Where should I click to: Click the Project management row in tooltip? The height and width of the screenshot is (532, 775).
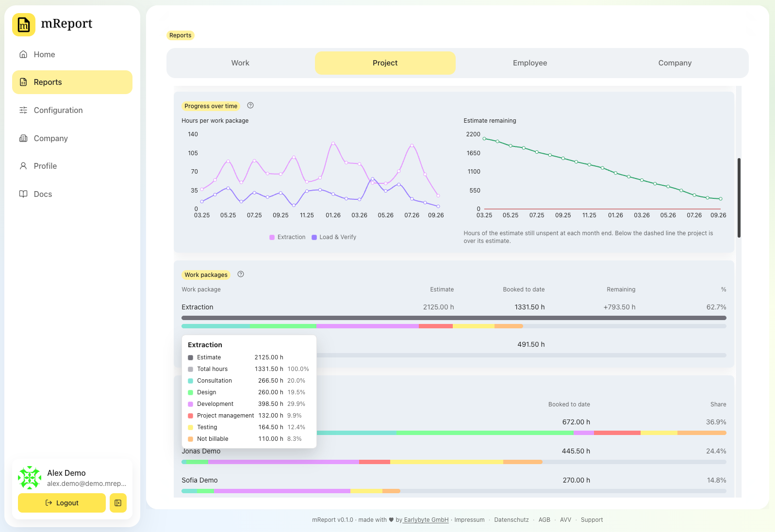(248, 416)
